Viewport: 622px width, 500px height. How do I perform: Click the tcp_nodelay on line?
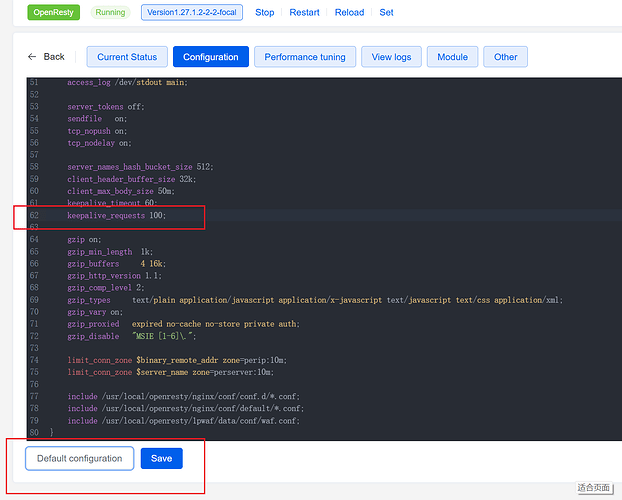99,143
